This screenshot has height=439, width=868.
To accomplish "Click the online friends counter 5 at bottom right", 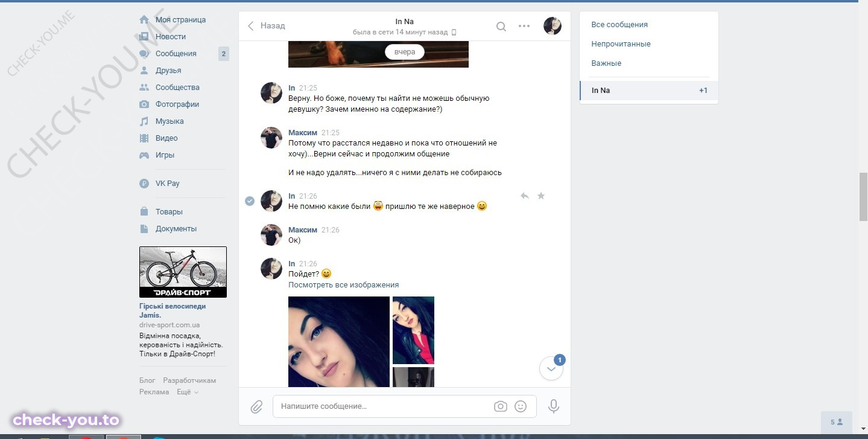I will [837, 422].
